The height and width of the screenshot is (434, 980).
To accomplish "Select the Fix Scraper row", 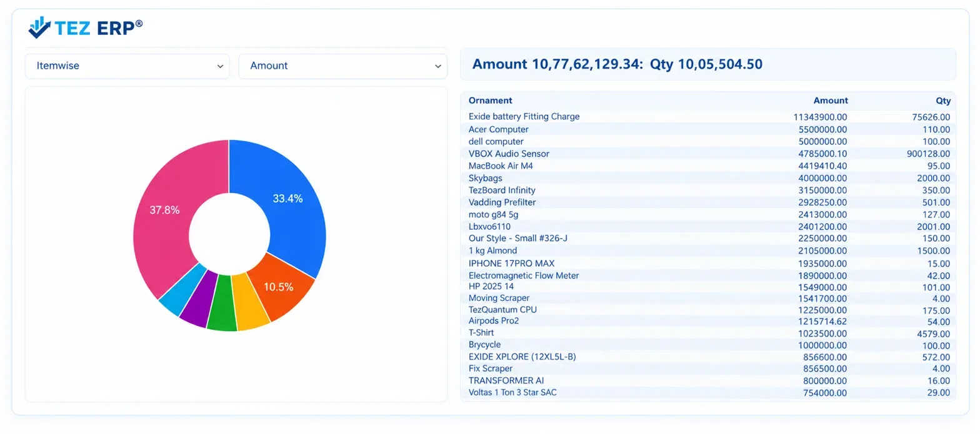I will (x=708, y=368).
